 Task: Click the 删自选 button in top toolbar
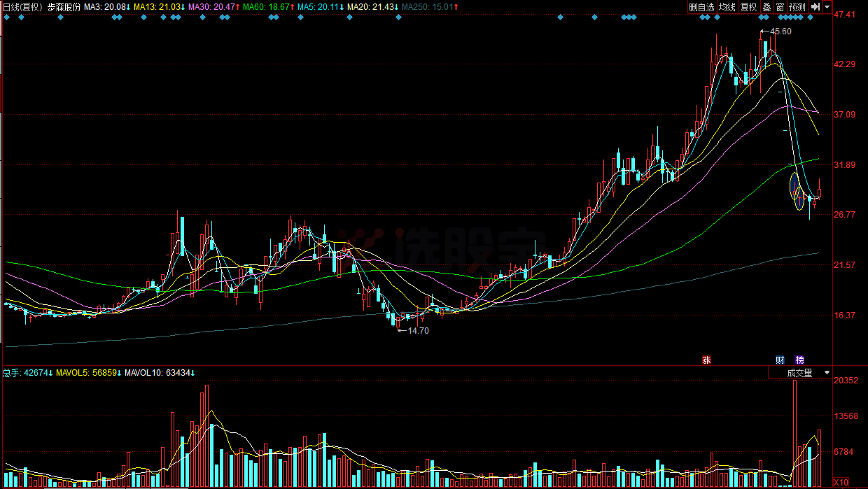[701, 7]
